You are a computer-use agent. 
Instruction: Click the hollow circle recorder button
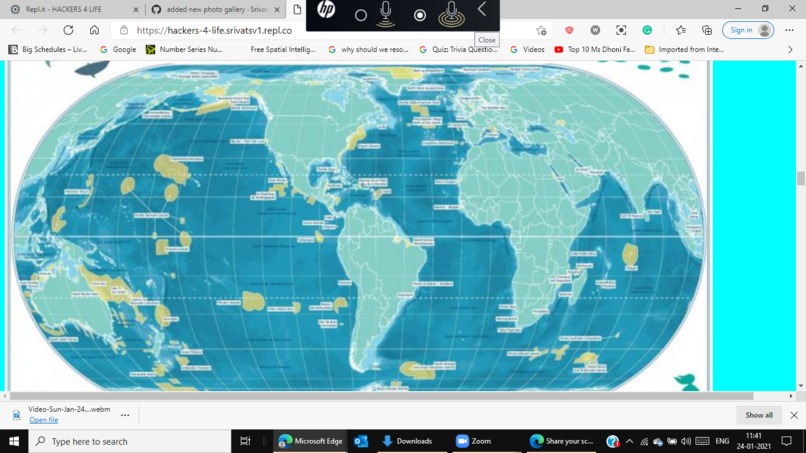(361, 15)
